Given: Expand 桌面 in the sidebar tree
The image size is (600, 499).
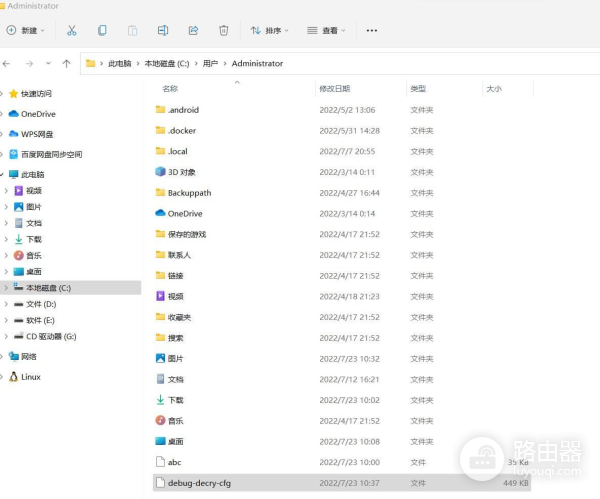Looking at the screenshot, I should [x=6, y=272].
